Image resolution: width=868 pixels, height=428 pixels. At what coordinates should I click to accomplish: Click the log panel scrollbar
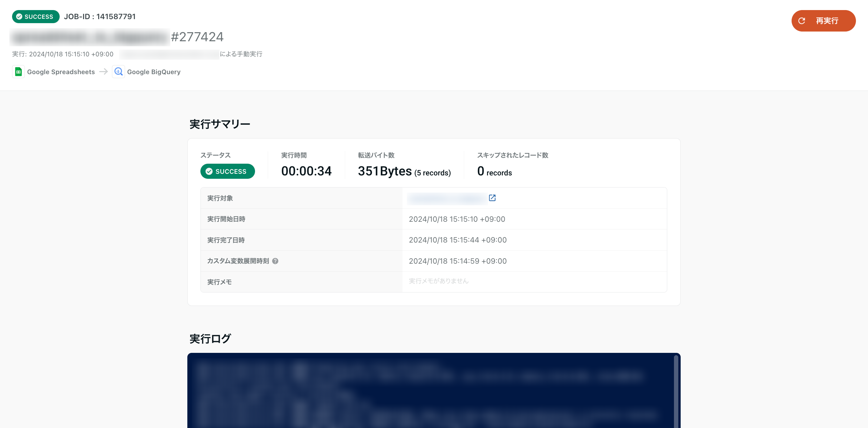(x=676, y=391)
